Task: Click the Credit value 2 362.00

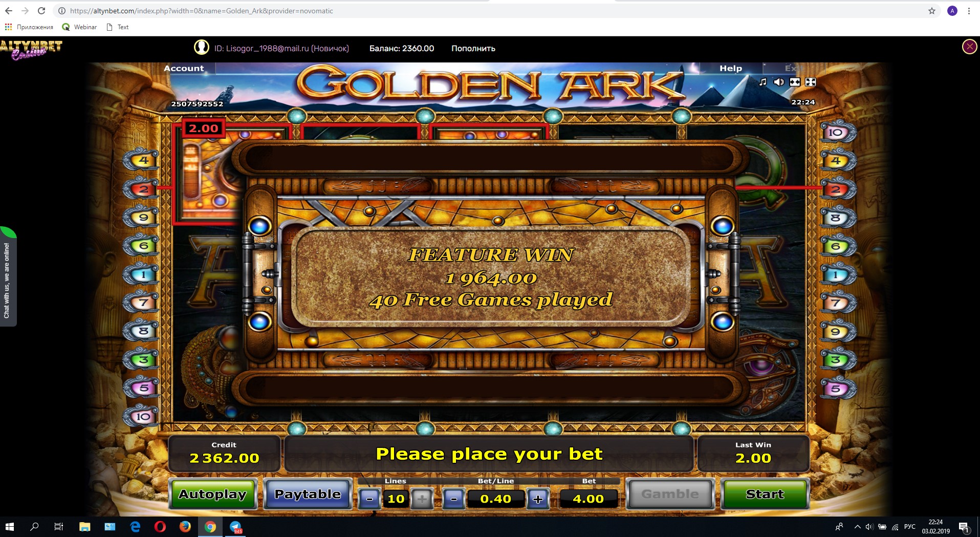Action: pyautogui.click(x=224, y=458)
